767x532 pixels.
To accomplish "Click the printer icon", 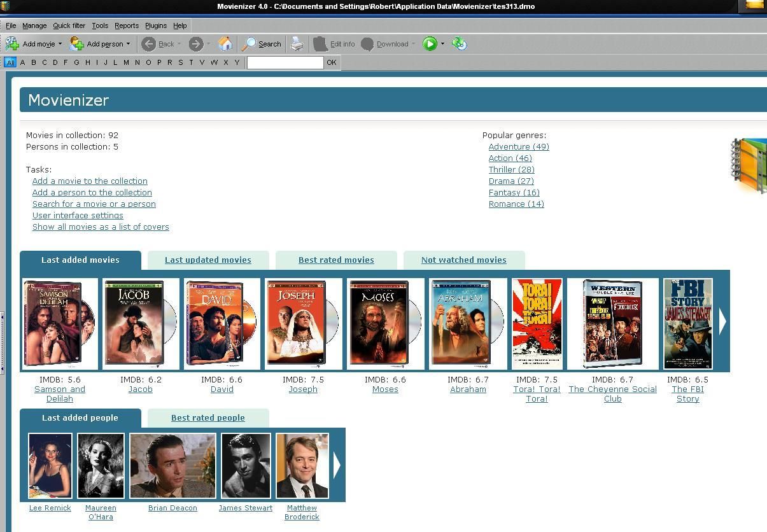I will coord(297,44).
